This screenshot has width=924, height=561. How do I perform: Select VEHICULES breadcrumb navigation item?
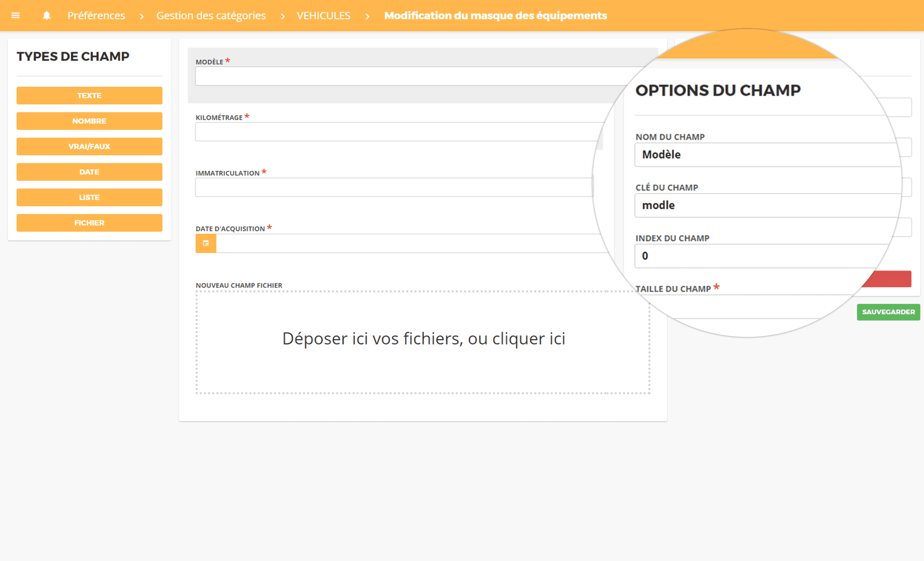(325, 15)
